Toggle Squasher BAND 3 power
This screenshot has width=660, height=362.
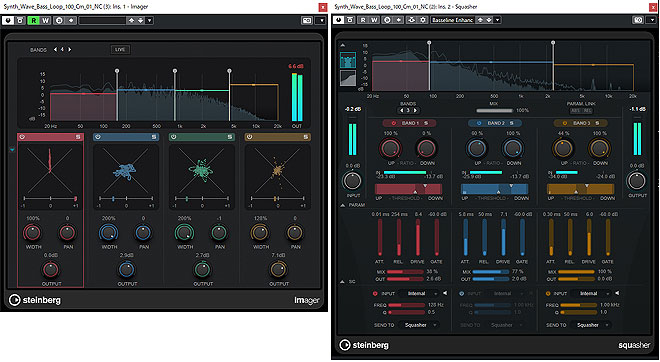(x=564, y=123)
